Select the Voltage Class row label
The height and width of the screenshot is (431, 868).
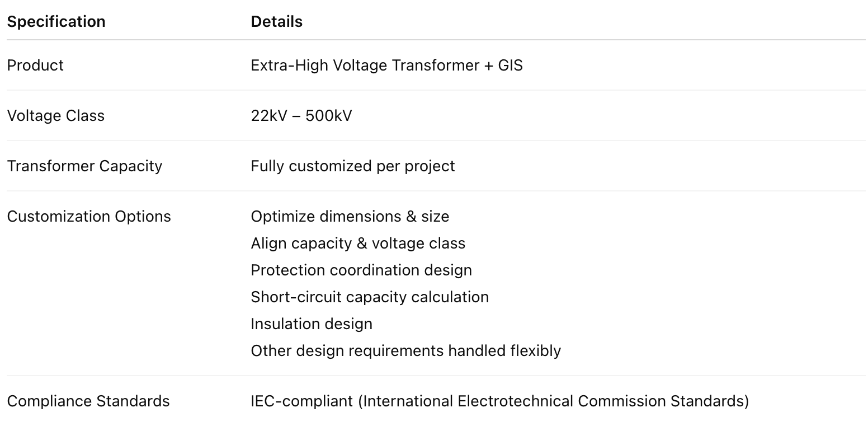tap(55, 116)
